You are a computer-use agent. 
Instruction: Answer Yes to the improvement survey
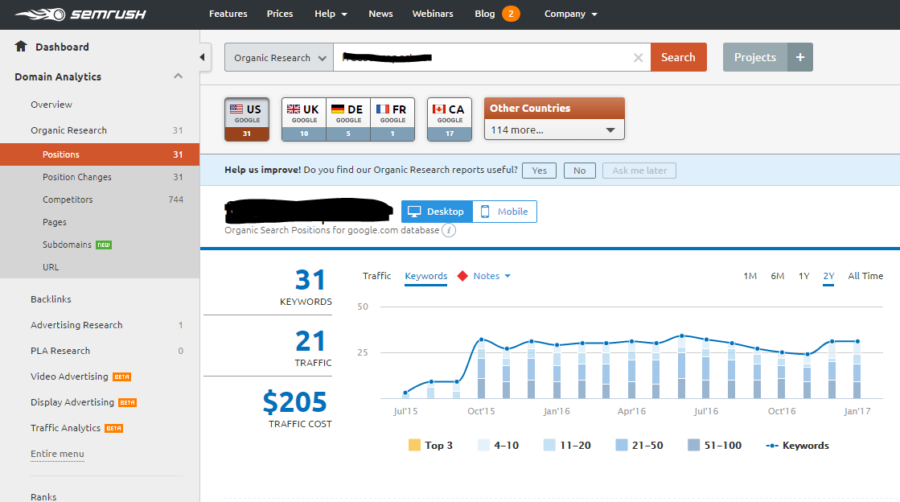[539, 170]
